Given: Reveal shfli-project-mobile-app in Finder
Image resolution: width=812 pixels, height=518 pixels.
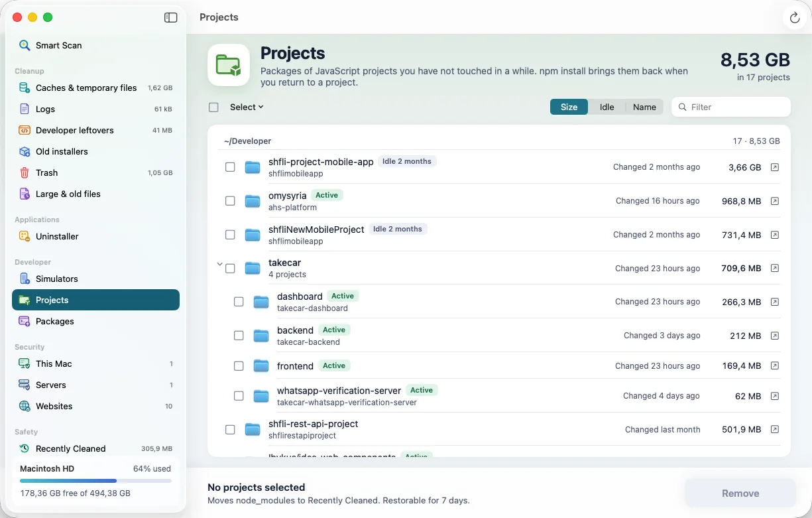Looking at the screenshot, I should coord(775,167).
